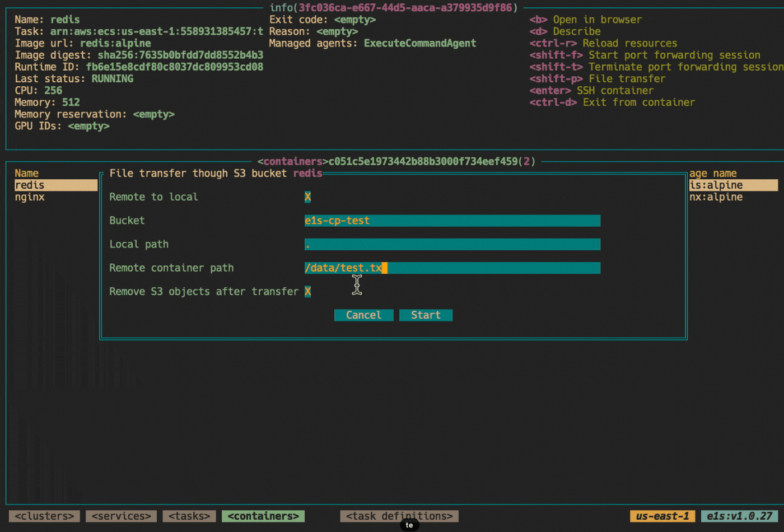Click the Local path input field
This screenshot has width=784, height=532.
point(452,244)
